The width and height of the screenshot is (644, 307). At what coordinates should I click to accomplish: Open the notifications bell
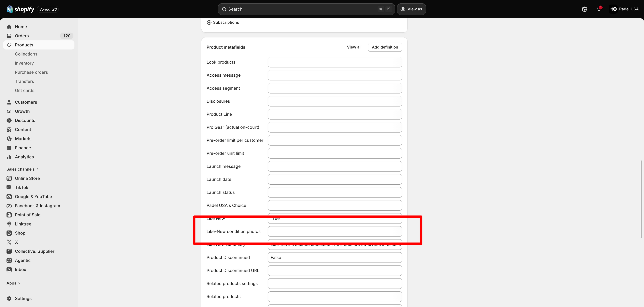pyautogui.click(x=599, y=9)
